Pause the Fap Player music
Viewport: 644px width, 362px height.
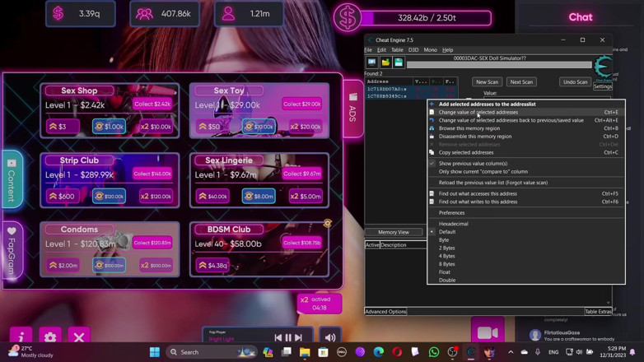288,337
